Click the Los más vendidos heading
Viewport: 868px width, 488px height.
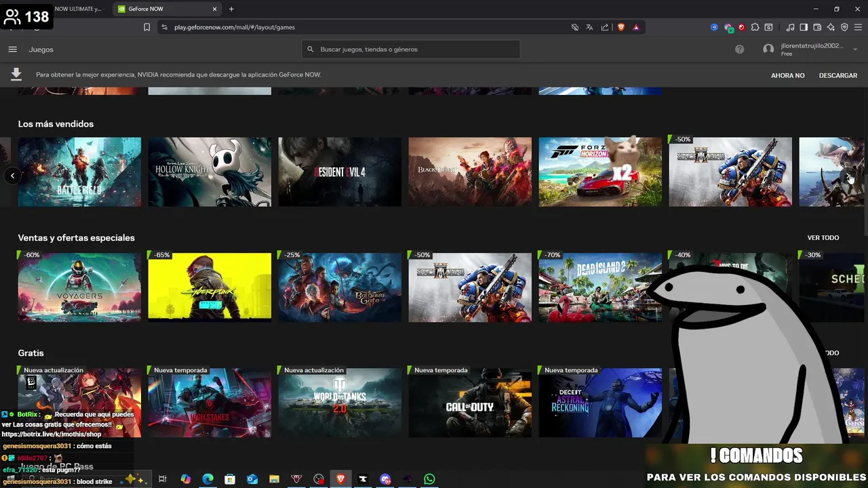tap(56, 124)
